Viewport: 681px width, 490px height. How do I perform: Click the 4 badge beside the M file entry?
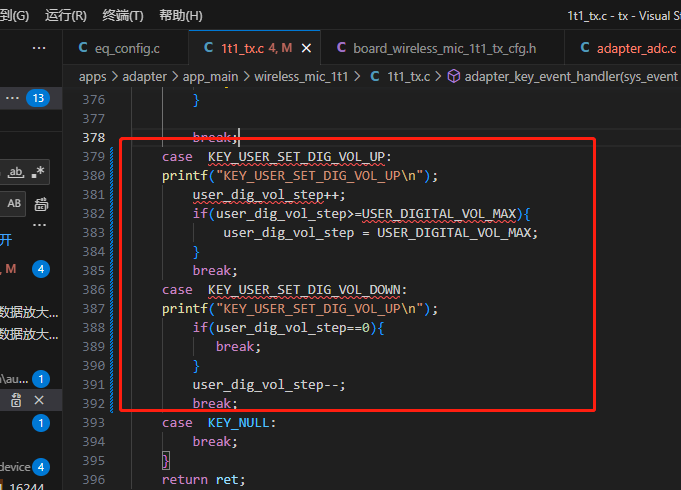click(41, 269)
